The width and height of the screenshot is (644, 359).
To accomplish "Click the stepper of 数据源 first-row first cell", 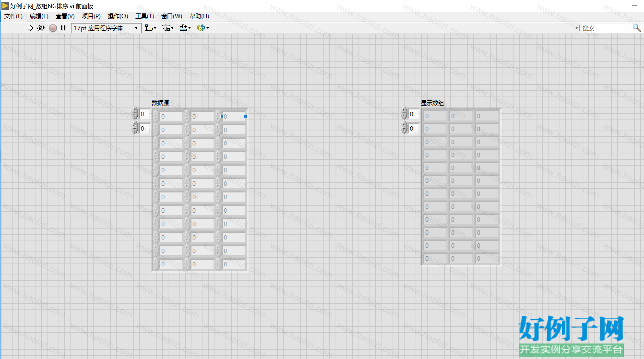I will click(156, 116).
